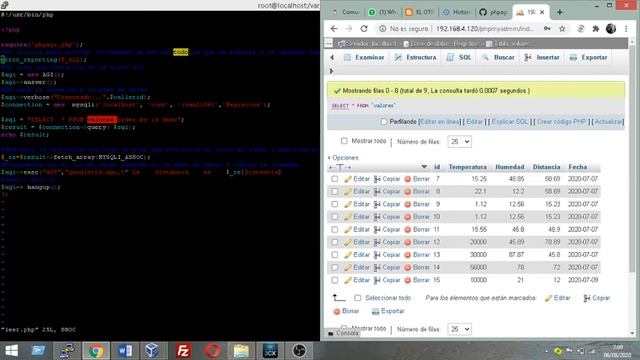Tick checkbox for row id 12
The image size is (640, 360).
(x=335, y=242)
